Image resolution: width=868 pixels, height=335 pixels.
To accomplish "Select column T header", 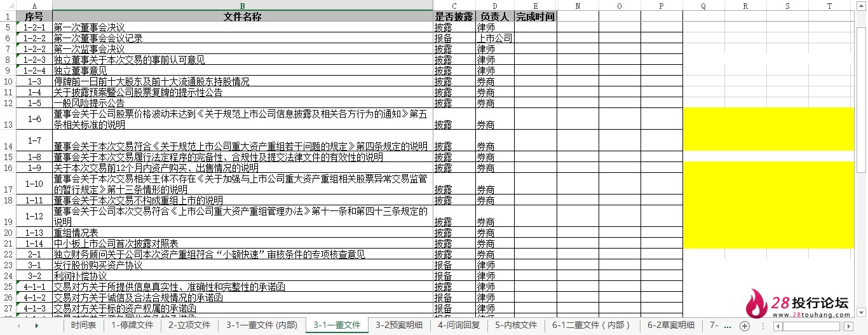I will 829,6.
